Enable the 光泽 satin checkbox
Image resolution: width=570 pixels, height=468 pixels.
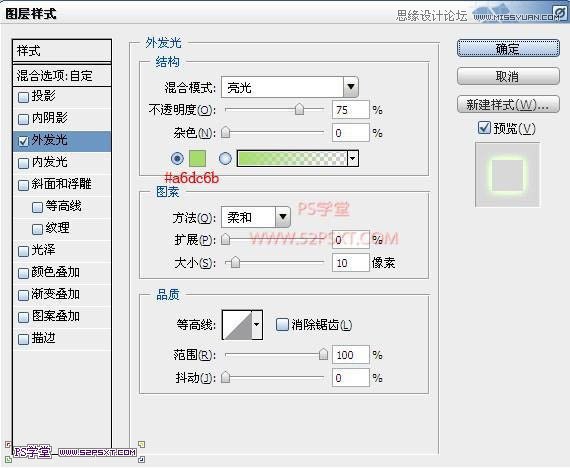[23, 251]
